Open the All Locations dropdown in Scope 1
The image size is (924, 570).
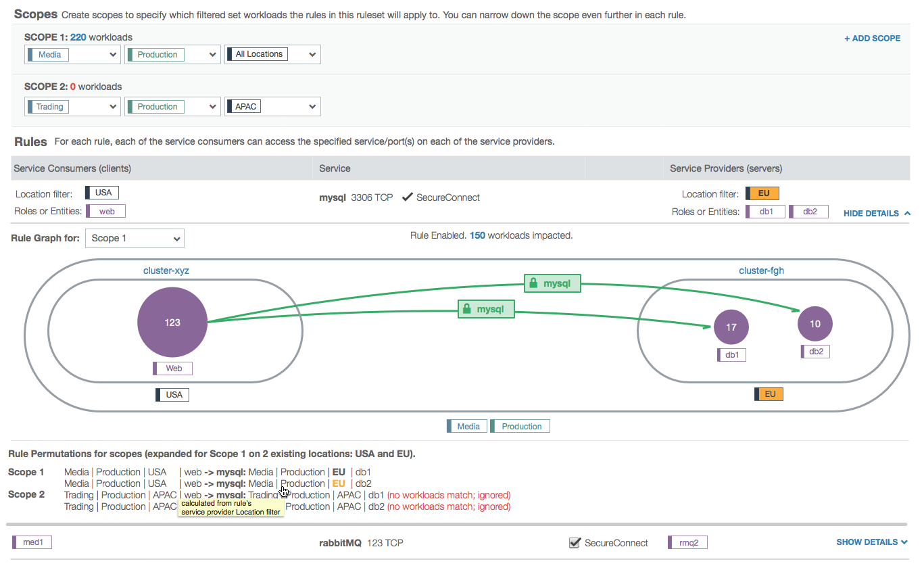pyautogui.click(x=272, y=55)
